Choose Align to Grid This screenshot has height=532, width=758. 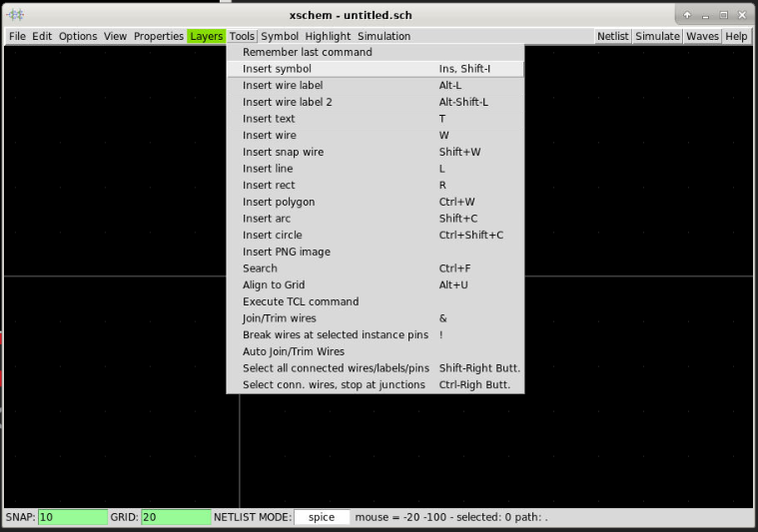click(376, 285)
